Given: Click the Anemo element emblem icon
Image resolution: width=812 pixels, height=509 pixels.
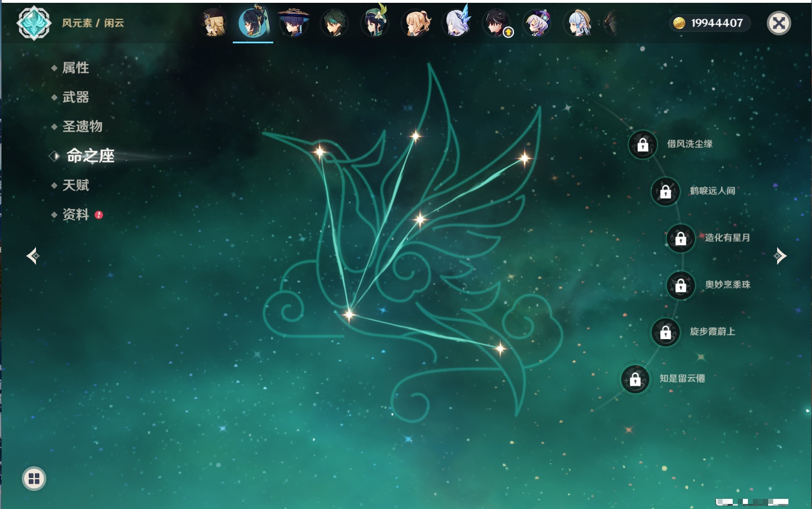Looking at the screenshot, I should coord(34,23).
